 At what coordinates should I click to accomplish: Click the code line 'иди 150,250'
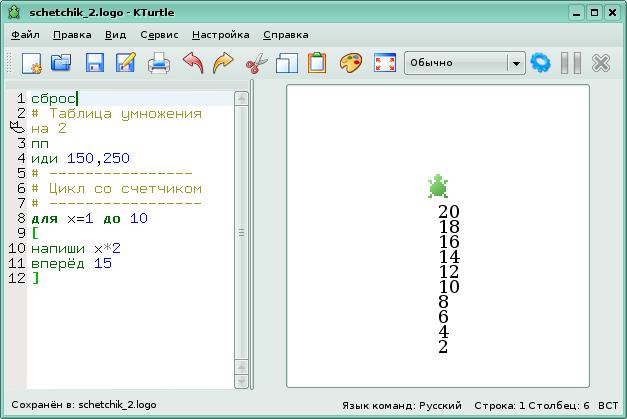click(x=80, y=158)
